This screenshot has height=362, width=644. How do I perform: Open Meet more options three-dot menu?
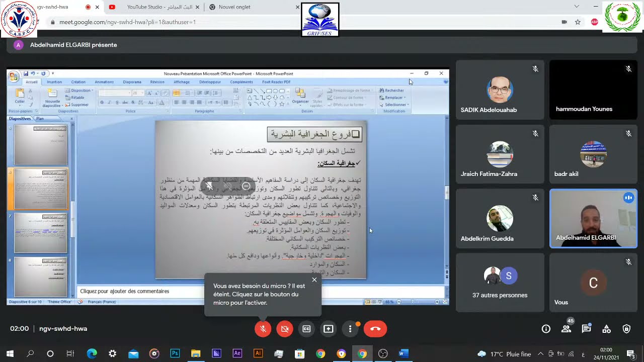350,329
